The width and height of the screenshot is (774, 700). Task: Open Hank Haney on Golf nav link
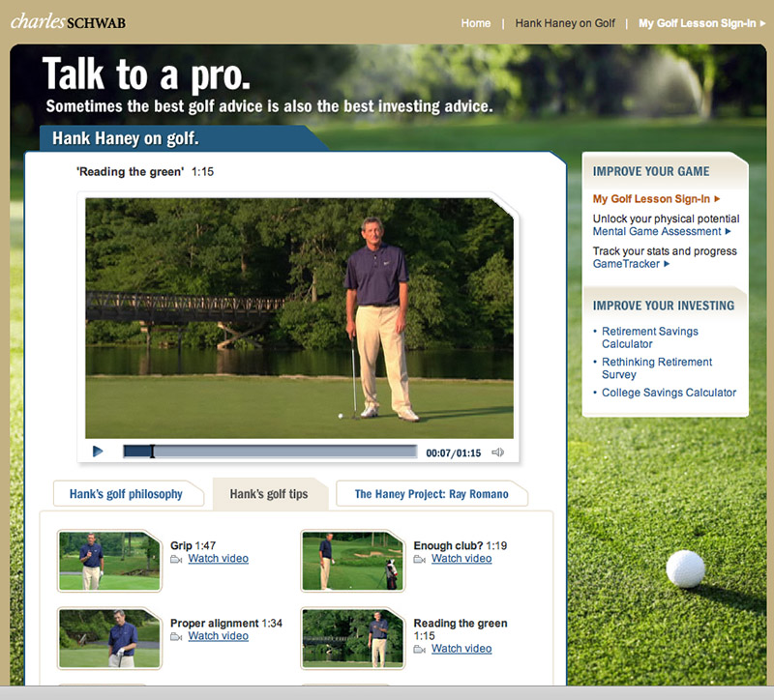(565, 23)
